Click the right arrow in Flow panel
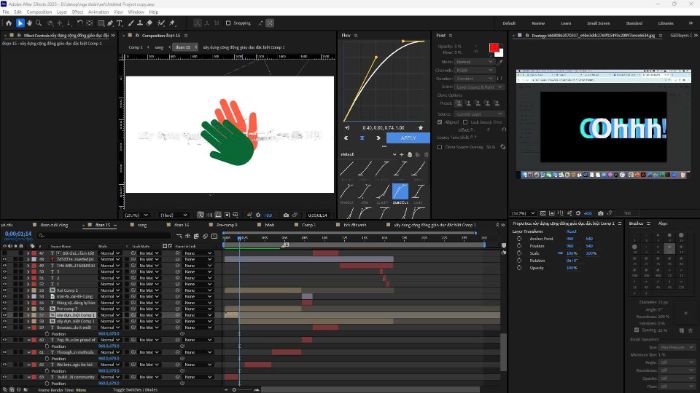This screenshot has height=393, width=700. coord(379,138)
